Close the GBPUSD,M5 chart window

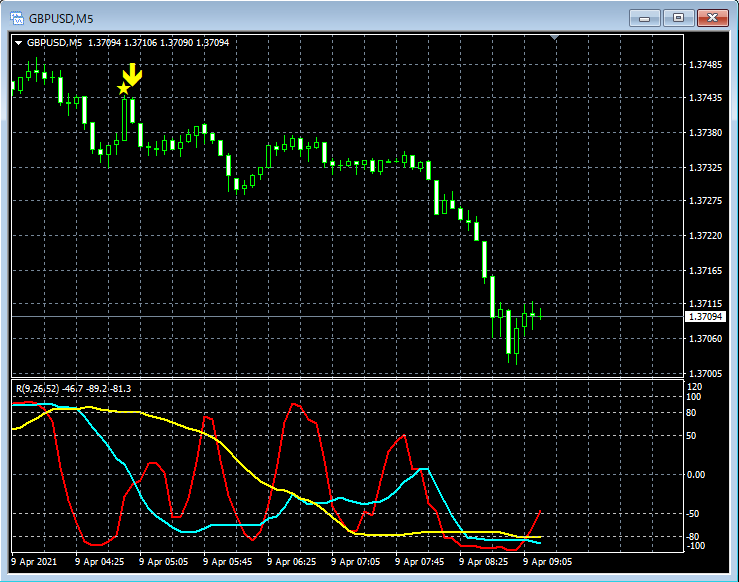(x=713, y=18)
